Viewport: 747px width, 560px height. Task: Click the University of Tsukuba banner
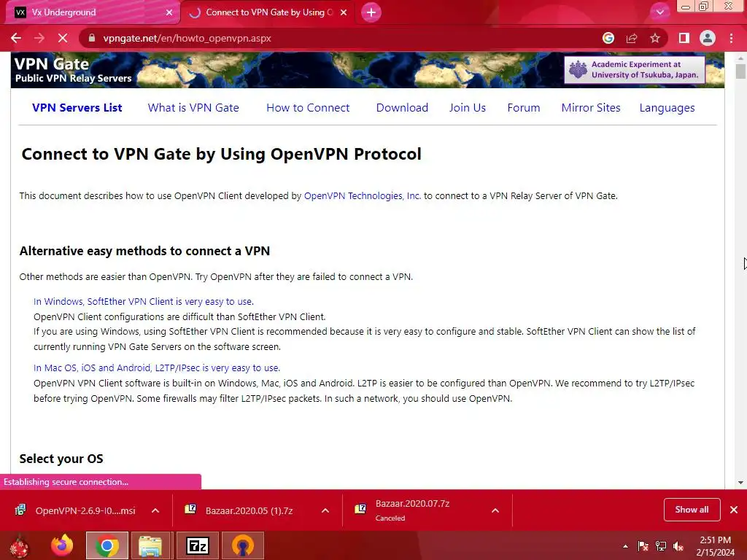(x=635, y=69)
